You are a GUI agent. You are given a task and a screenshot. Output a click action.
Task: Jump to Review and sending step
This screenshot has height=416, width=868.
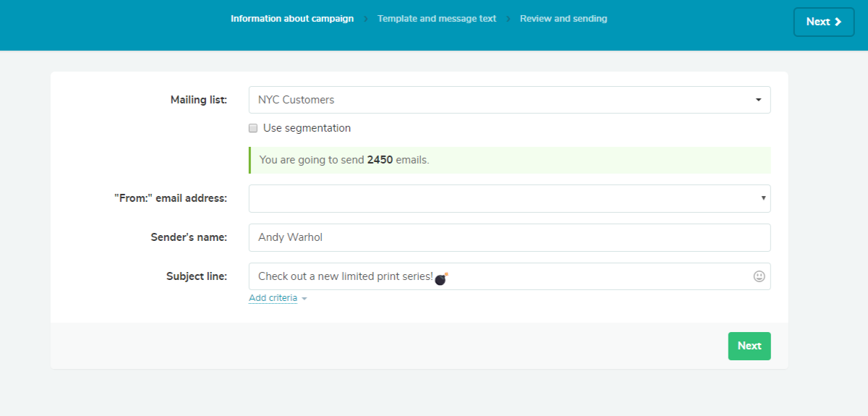[563, 19]
